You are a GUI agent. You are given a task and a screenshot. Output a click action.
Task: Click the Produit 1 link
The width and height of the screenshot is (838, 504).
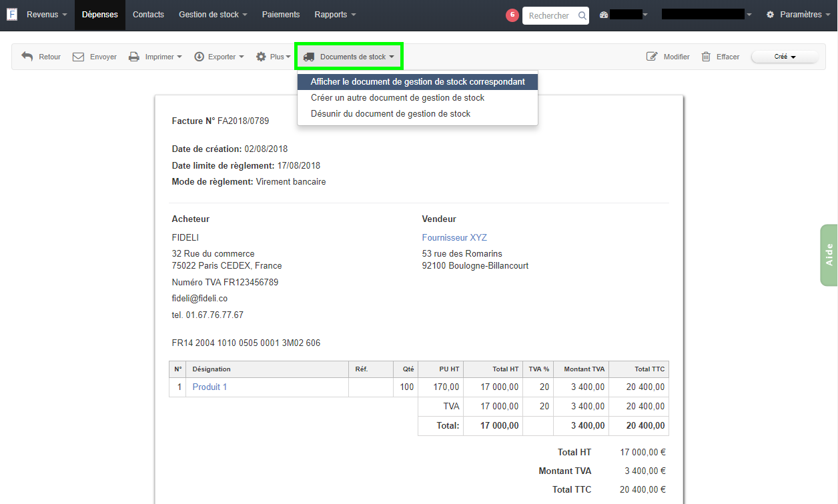[x=209, y=387]
